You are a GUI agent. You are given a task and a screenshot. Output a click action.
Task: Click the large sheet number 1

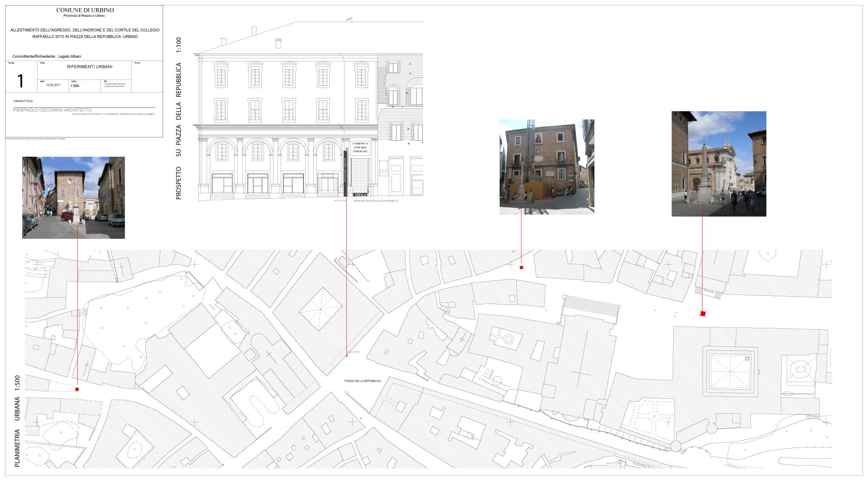pyautogui.click(x=20, y=81)
